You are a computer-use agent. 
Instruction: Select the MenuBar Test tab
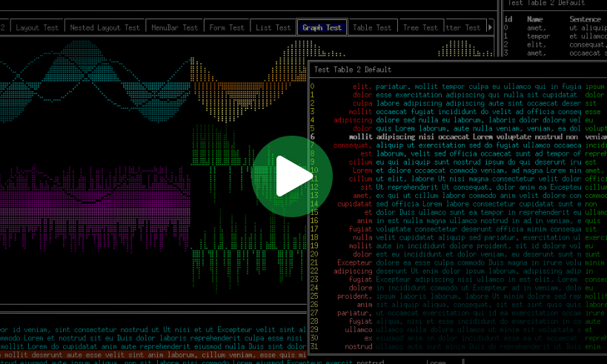coord(174,27)
